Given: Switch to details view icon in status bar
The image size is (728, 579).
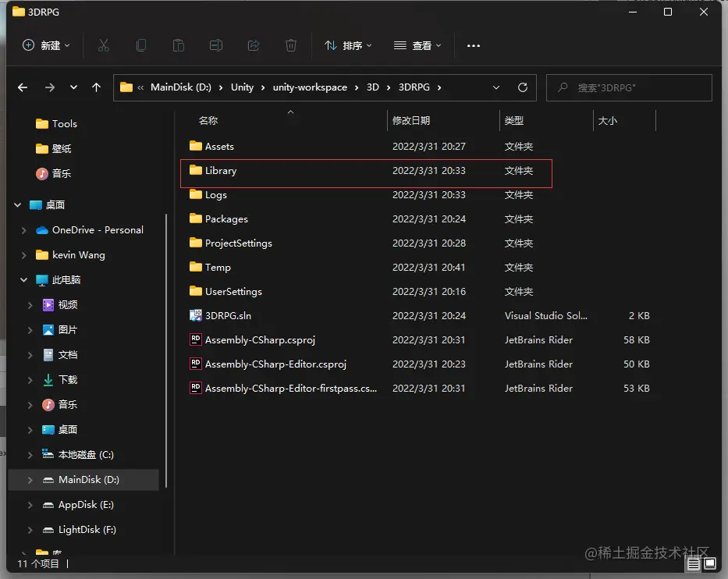Looking at the screenshot, I should coord(693,563).
